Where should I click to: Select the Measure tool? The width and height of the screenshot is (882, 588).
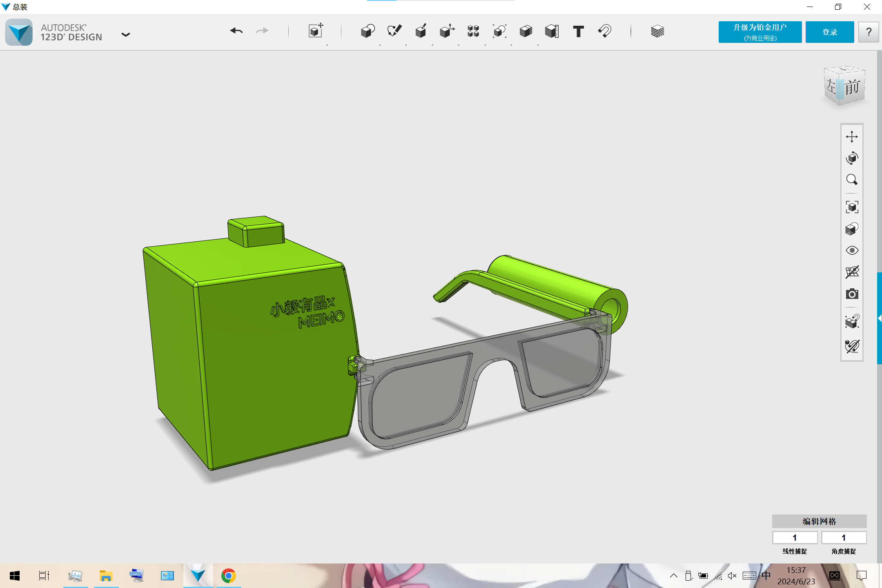pos(552,31)
